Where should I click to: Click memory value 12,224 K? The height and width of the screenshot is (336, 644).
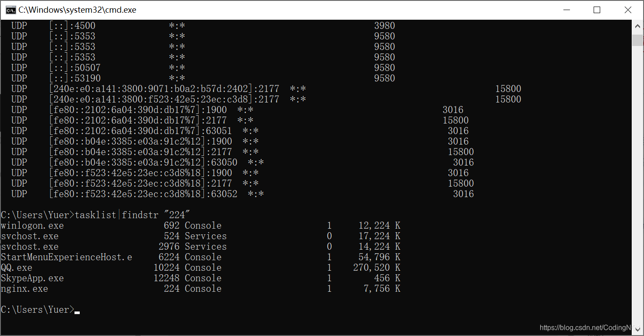coord(379,226)
